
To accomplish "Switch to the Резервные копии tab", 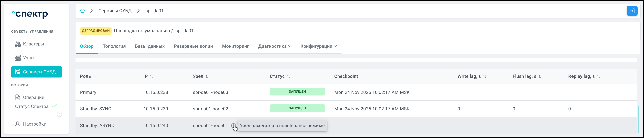I will (x=193, y=46).
